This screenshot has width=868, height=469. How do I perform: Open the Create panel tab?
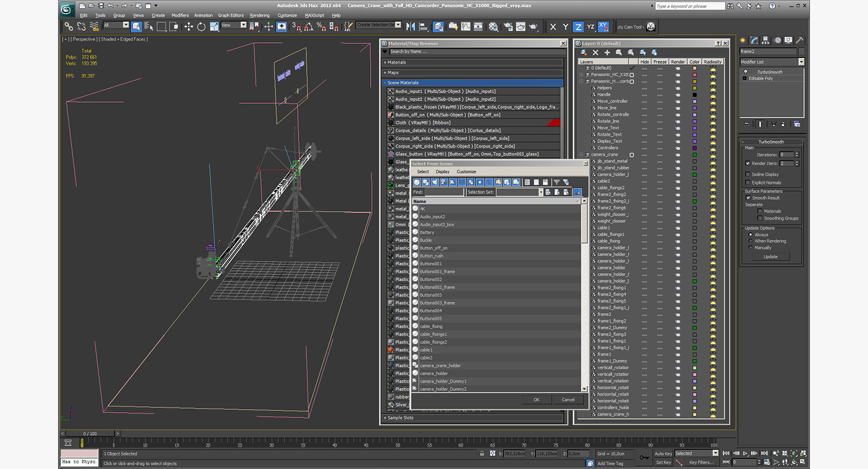743,40
